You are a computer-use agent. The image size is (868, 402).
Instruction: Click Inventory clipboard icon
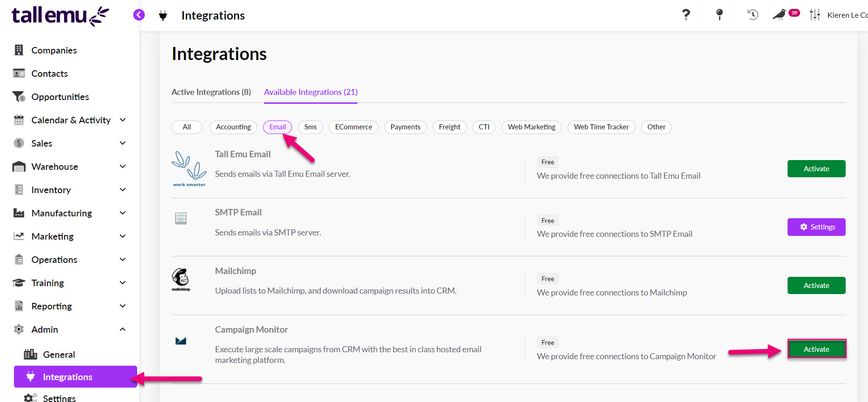pyautogui.click(x=19, y=189)
